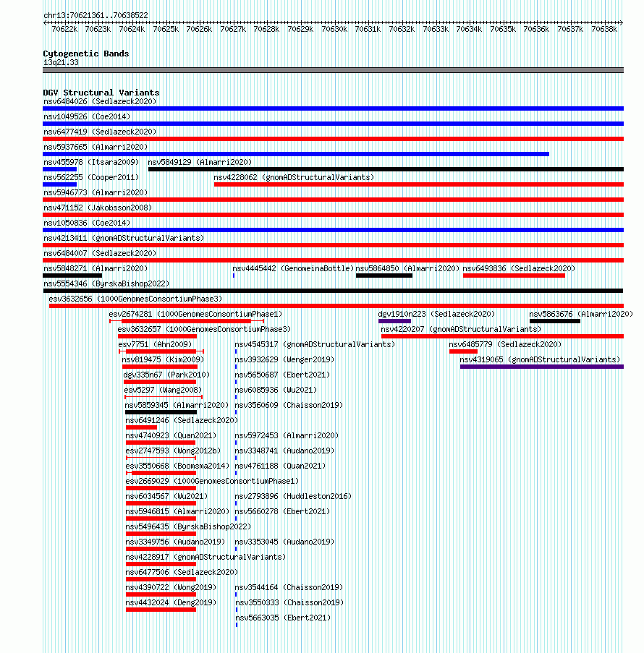Select nsv3932629 (Wenger2019) label

coord(284,360)
